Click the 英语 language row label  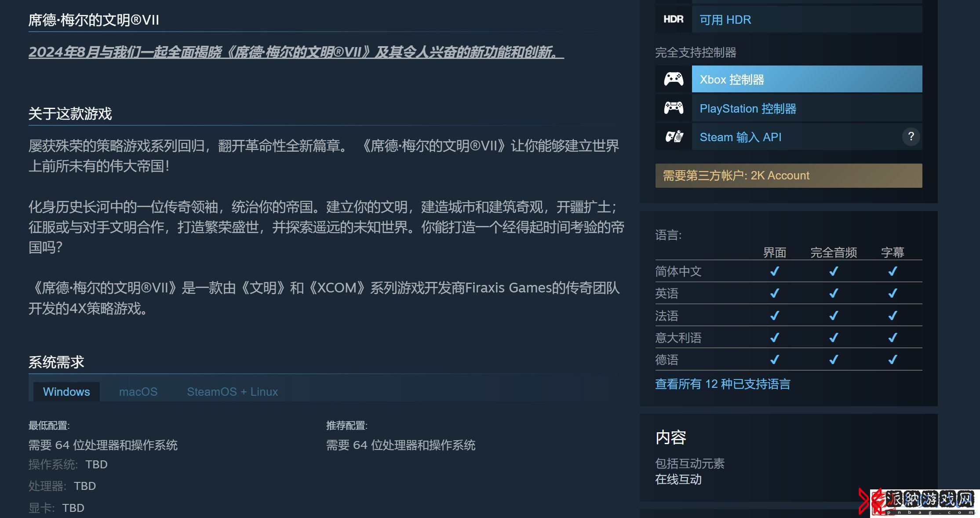(x=667, y=293)
